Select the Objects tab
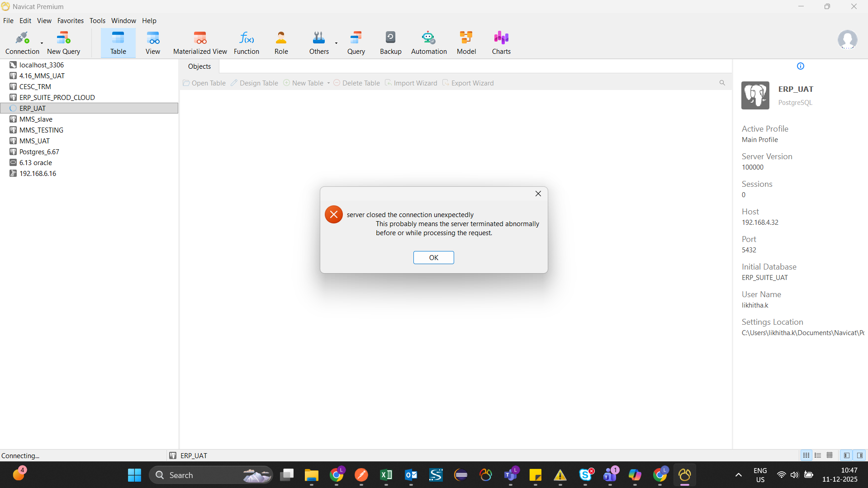Screen dimensions: 868x488 click(x=199, y=66)
